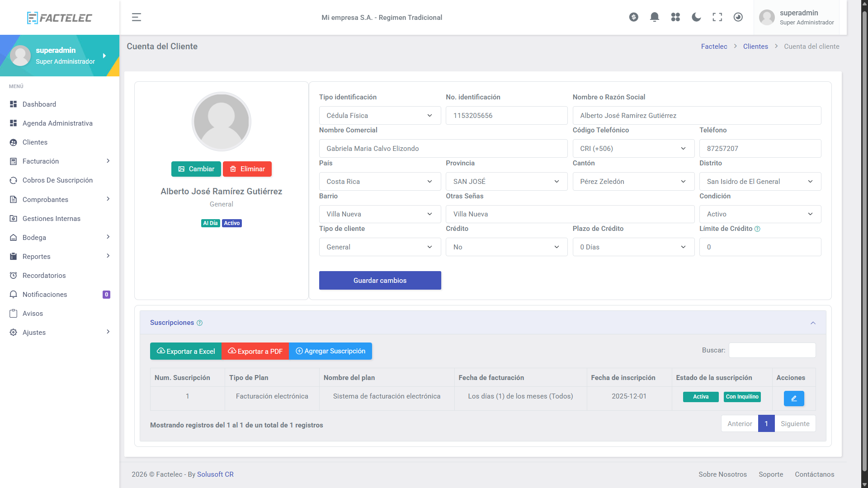868x488 pixels.
Task: Click the circular theme icon in header
Action: point(738,17)
